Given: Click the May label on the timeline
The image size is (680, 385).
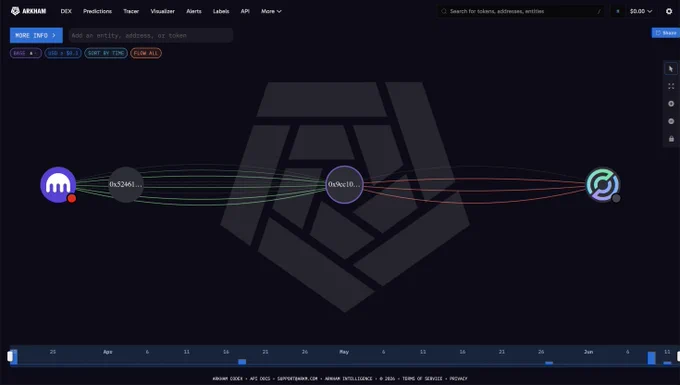Looking at the screenshot, I should click(344, 352).
